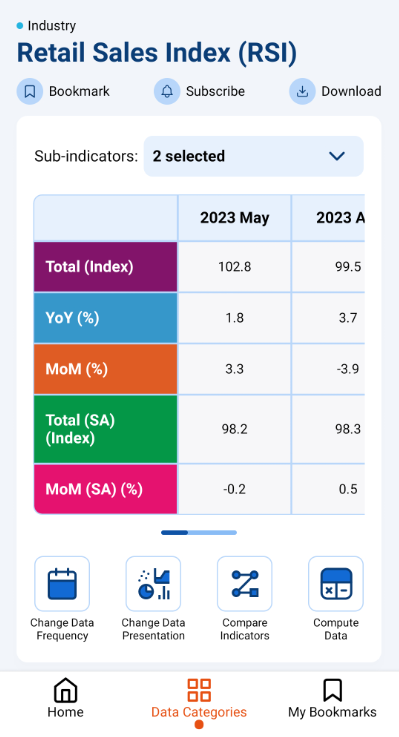The width and height of the screenshot is (399, 737).
Task: Click the dropdown chevron beside 2 selected
Action: pos(337,157)
